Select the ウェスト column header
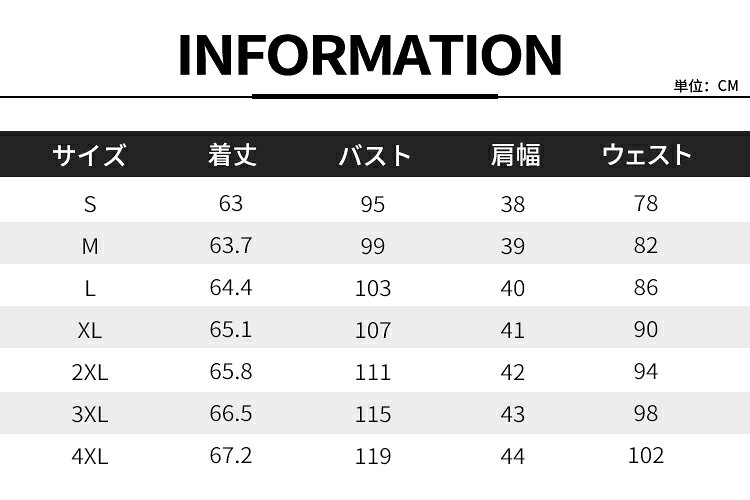750x500 pixels. click(x=646, y=155)
